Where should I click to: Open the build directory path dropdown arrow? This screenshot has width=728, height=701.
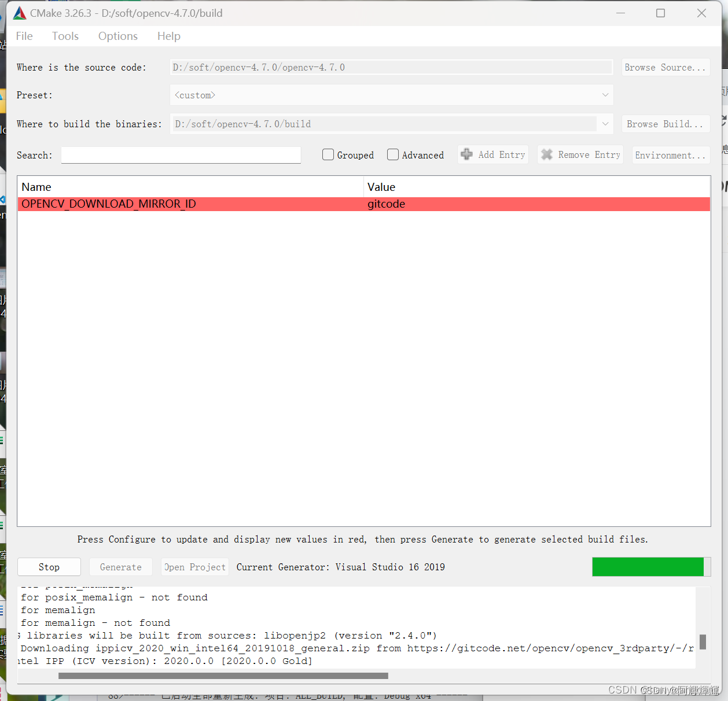(x=605, y=124)
